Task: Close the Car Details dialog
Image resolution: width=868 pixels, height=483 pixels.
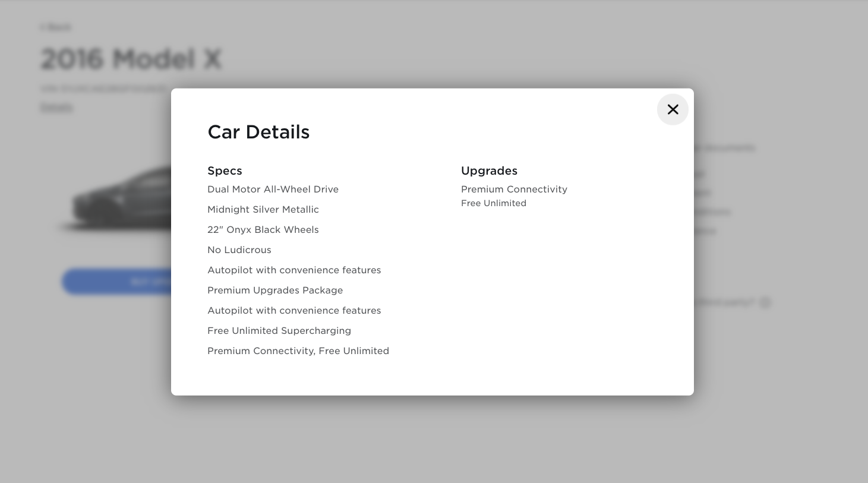Action: pos(673,109)
